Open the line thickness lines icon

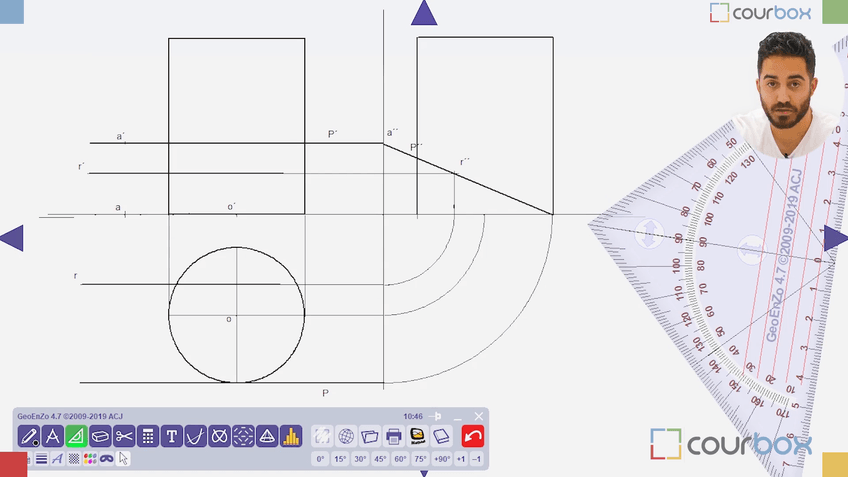pos(41,459)
